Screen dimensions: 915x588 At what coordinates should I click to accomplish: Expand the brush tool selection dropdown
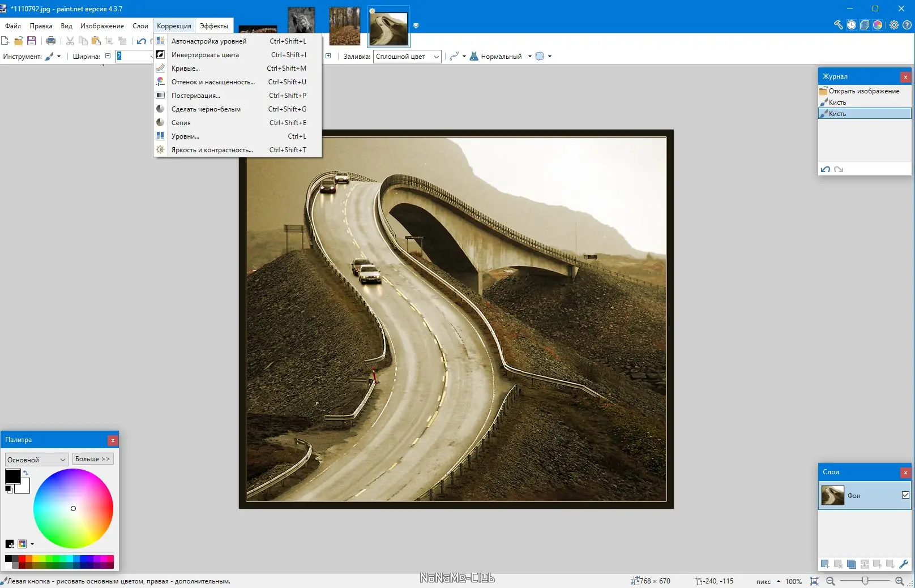[x=59, y=56]
